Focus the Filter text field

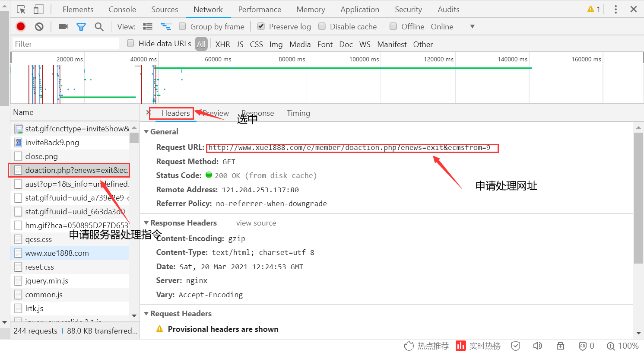point(65,44)
